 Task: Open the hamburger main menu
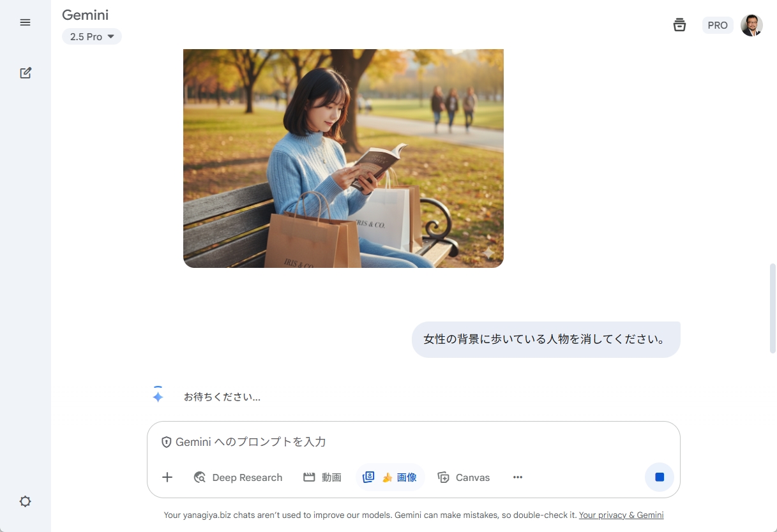[x=25, y=22]
